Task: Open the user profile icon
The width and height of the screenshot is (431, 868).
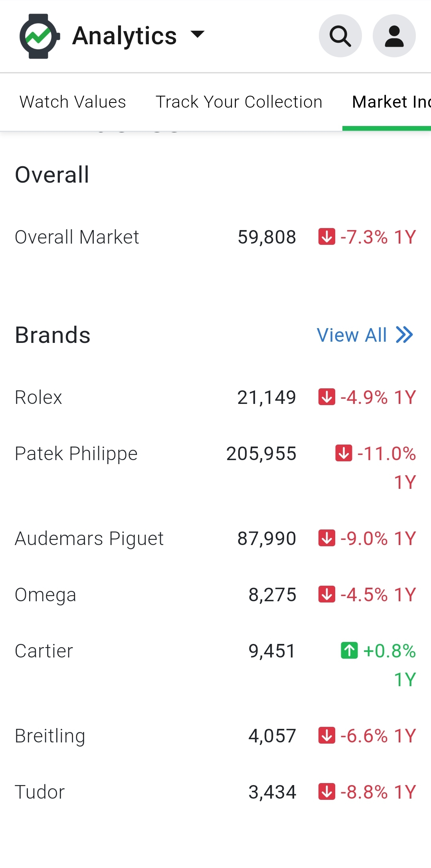Action: tap(394, 36)
